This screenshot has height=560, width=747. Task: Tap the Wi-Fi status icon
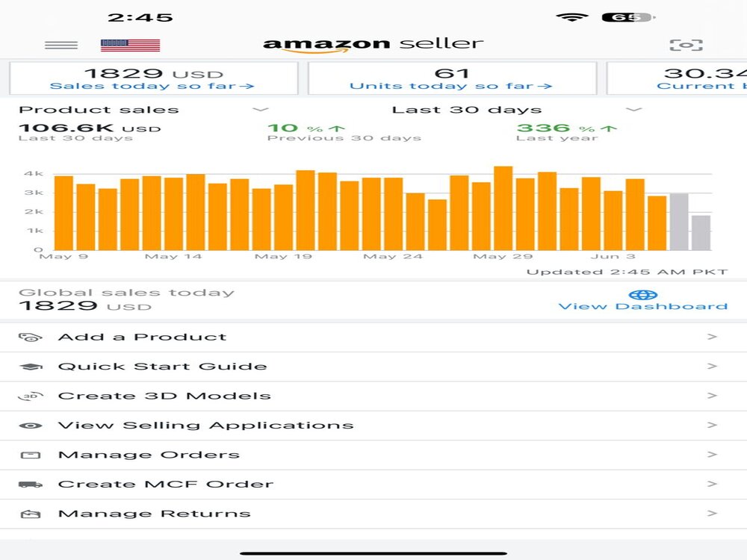click(x=571, y=18)
